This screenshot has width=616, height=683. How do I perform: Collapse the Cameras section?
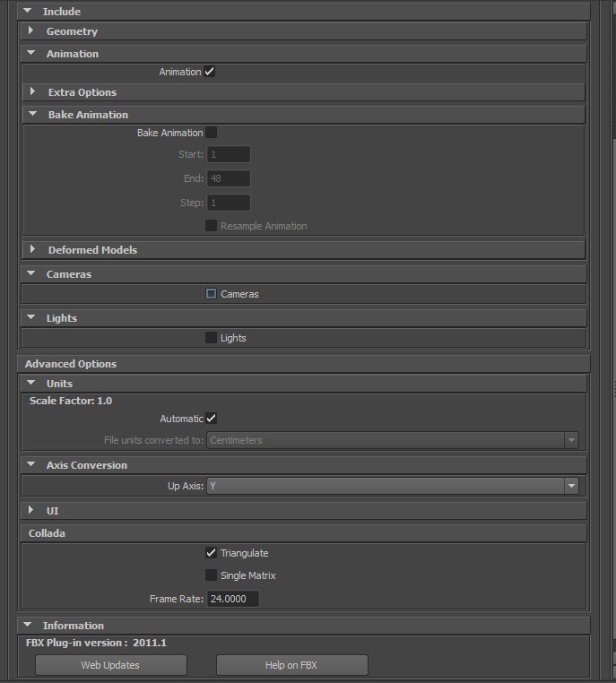(x=31, y=274)
